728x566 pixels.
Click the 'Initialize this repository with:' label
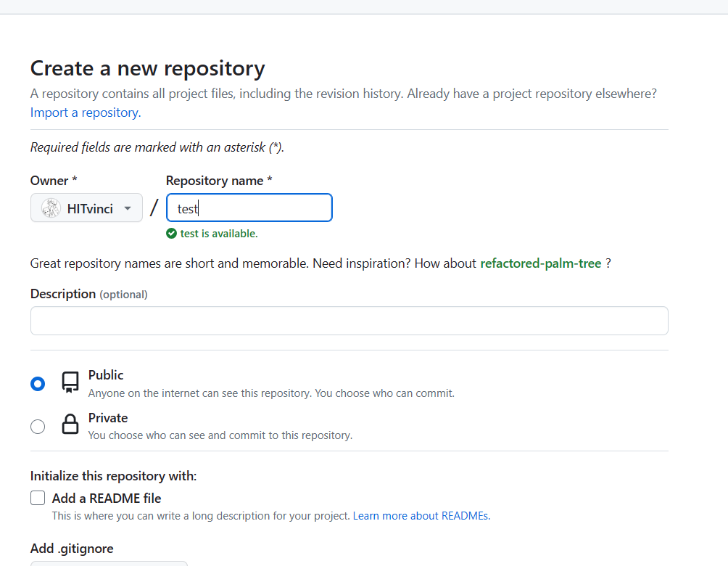click(113, 476)
